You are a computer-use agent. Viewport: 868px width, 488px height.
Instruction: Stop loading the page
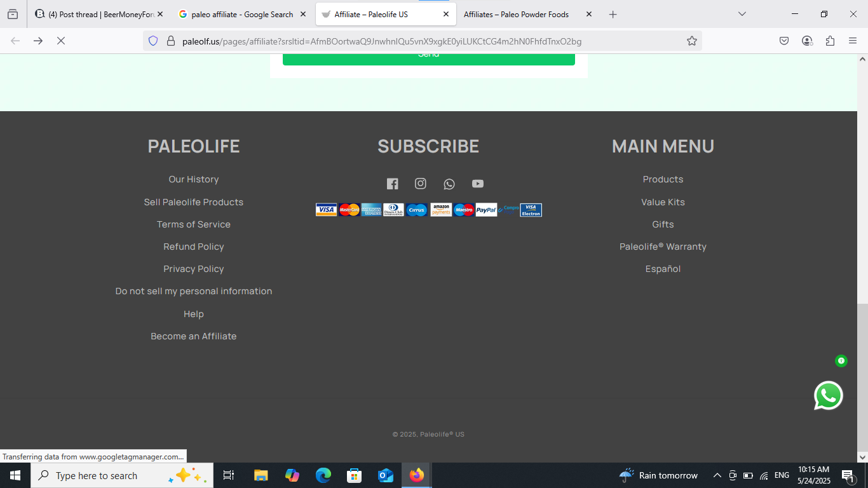[61, 41]
